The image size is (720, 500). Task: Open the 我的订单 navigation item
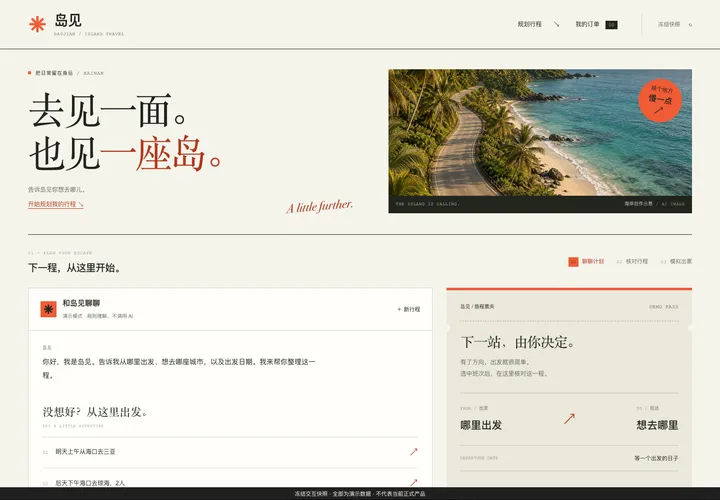click(x=587, y=24)
